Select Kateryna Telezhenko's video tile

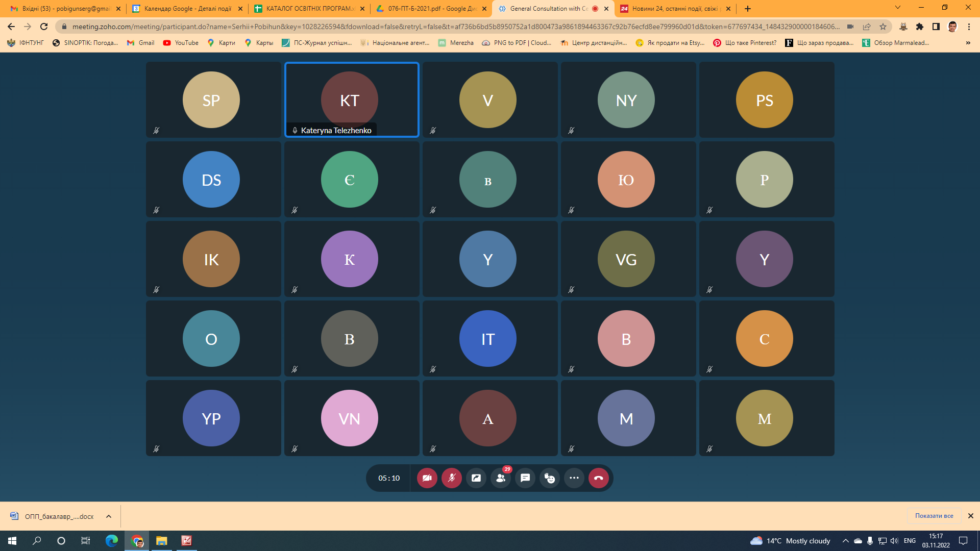point(352,100)
